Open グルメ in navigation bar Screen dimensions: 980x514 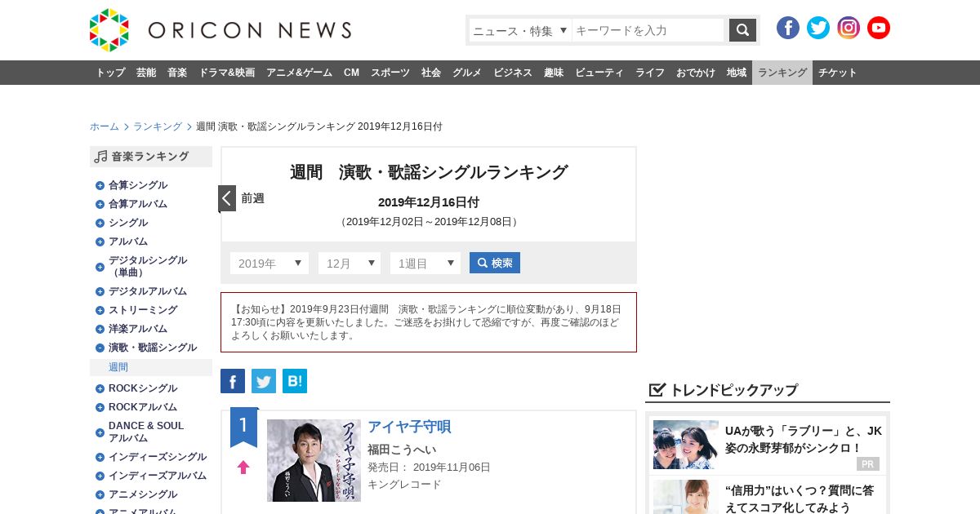[467, 73]
